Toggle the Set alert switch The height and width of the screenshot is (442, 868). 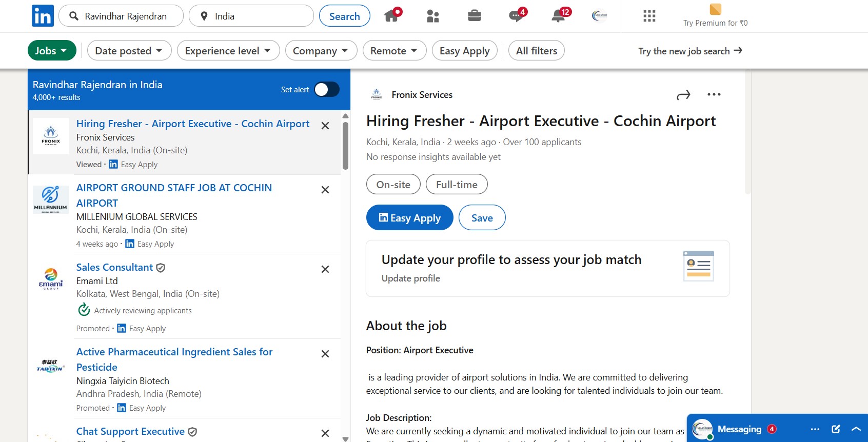[x=326, y=90]
